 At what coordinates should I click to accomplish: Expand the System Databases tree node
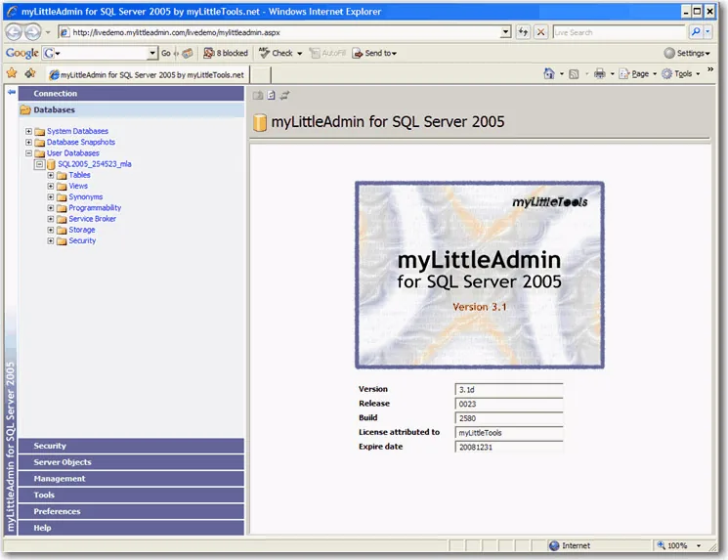[x=28, y=131]
